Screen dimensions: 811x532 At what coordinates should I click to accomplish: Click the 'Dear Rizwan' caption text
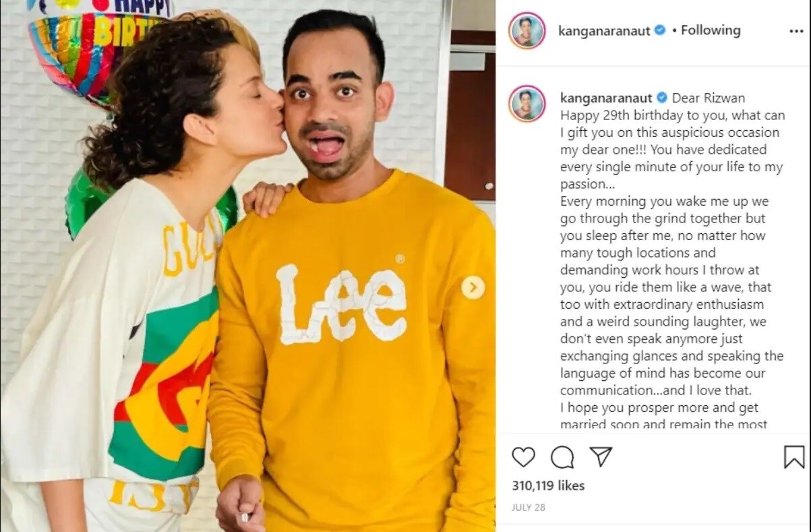709,98
